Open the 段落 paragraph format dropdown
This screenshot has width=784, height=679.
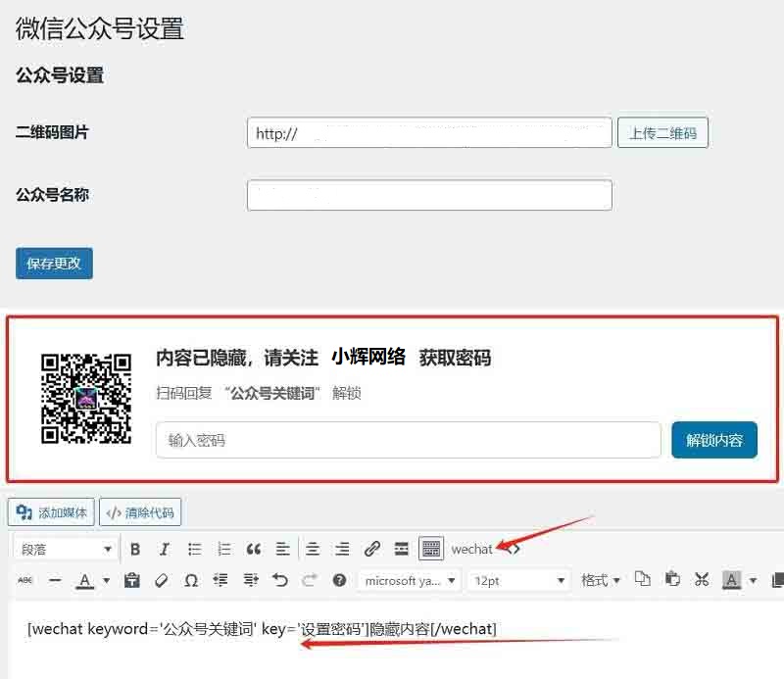(x=65, y=549)
